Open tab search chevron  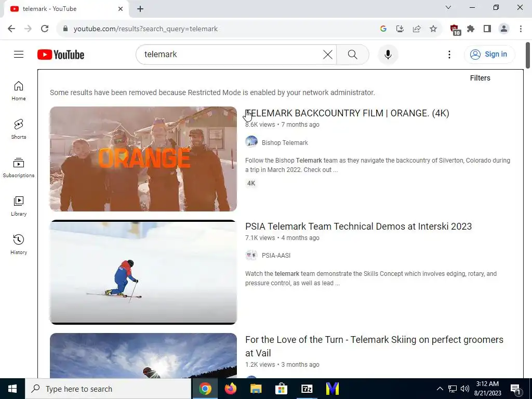pos(448,7)
